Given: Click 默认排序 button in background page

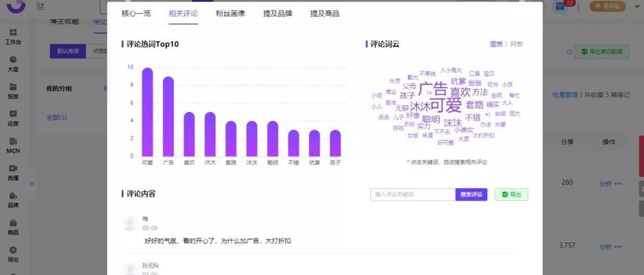Looking at the screenshot, I should point(67,52).
